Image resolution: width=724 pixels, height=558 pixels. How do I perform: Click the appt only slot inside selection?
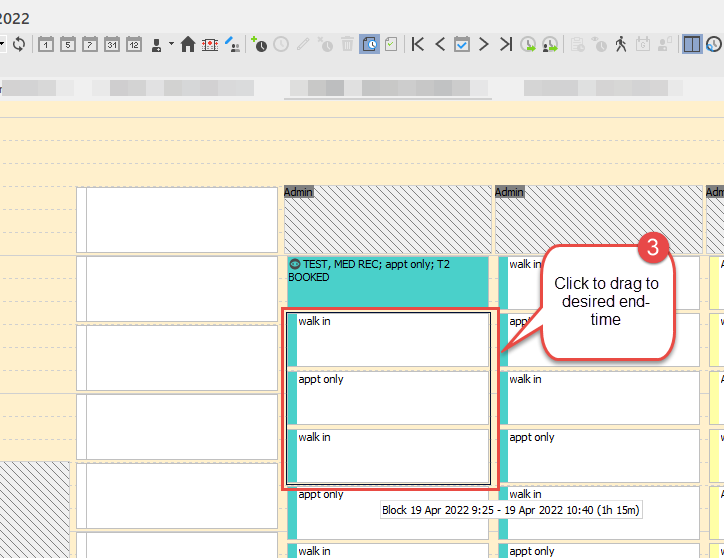(x=388, y=398)
